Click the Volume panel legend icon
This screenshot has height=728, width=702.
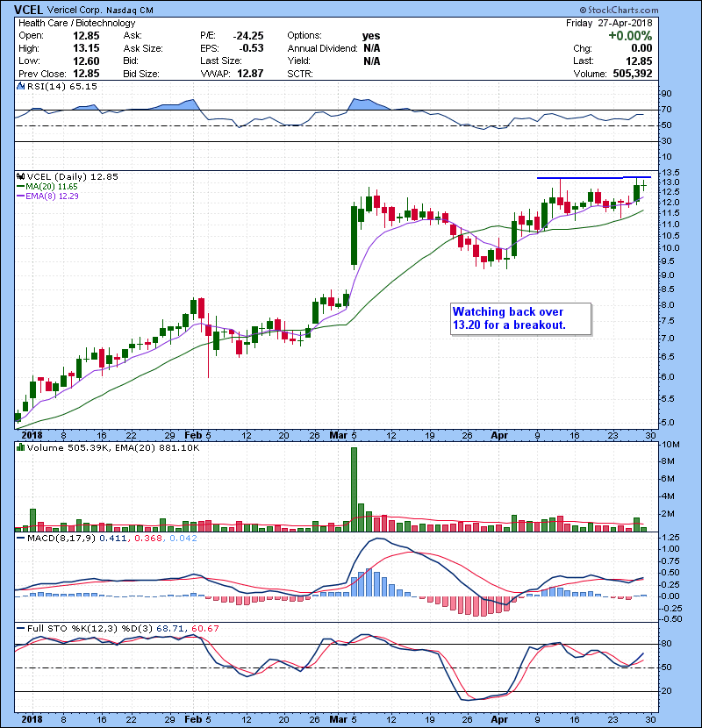point(20,448)
